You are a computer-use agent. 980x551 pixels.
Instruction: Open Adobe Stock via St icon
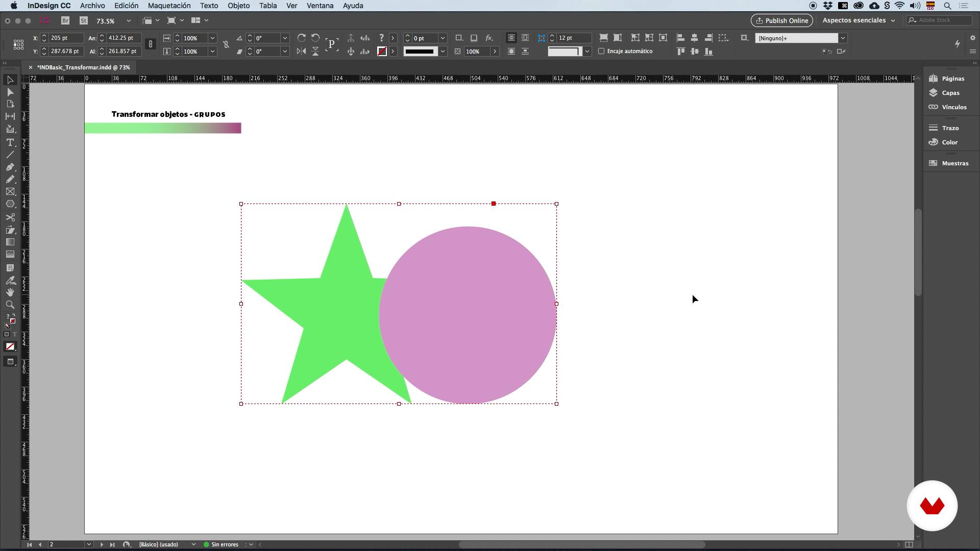coord(84,20)
